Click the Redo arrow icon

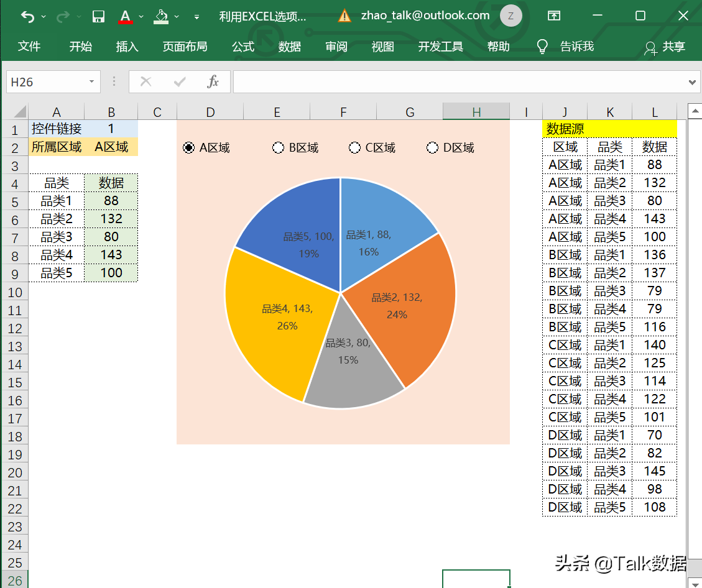[x=63, y=17]
